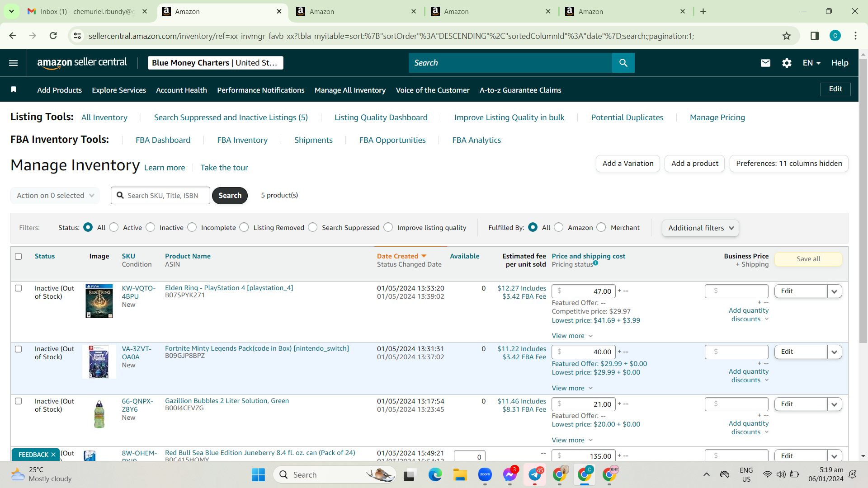The height and width of the screenshot is (488, 868).
Task: Open Windows Start menu
Action: click(x=258, y=475)
